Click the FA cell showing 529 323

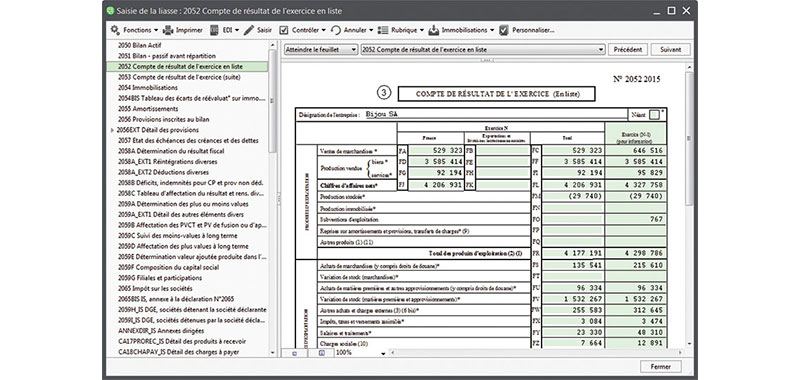tap(436, 150)
